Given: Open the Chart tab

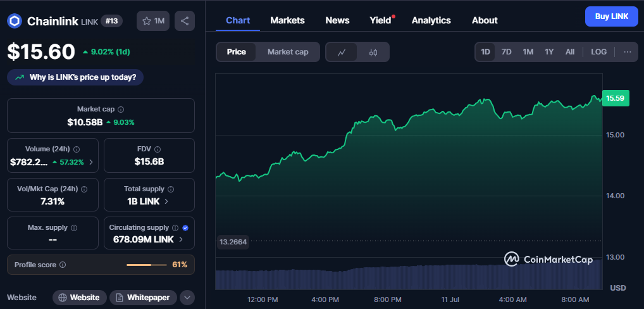Looking at the screenshot, I should pyautogui.click(x=238, y=20).
